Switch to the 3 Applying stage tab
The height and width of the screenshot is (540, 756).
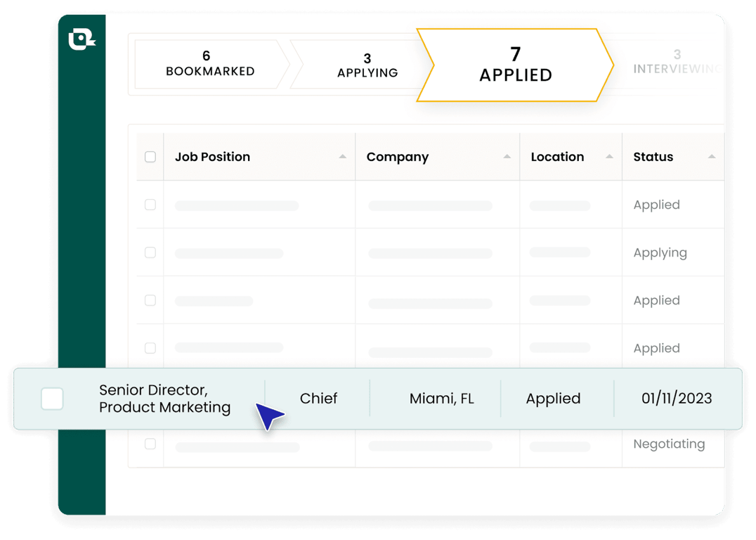[x=367, y=65]
